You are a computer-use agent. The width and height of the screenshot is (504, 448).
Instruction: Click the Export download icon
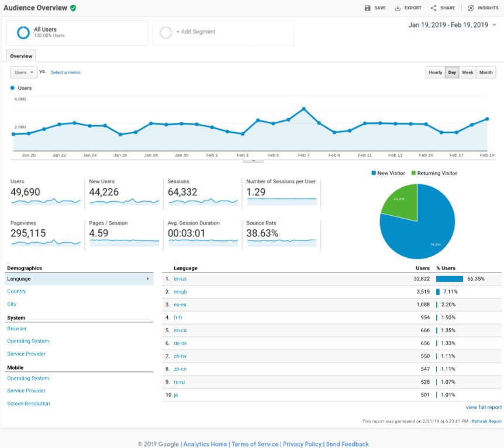[x=398, y=8]
